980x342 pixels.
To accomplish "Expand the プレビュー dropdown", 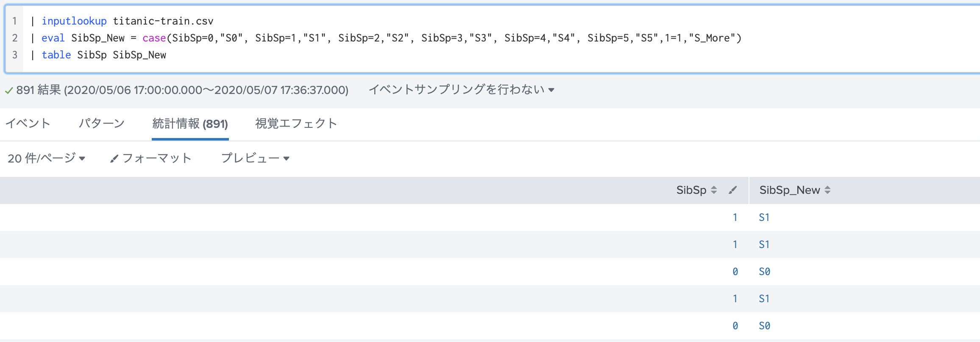I will pyautogui.click(x=255, y=158).
